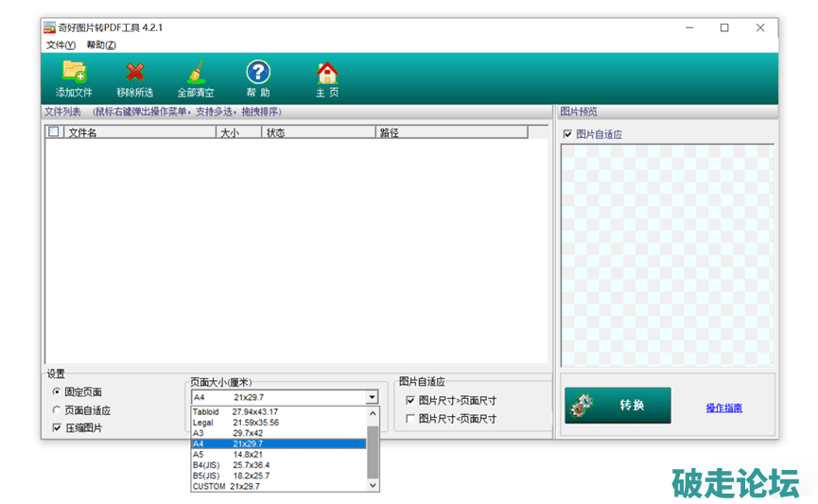818x504 pixels.
Task: Open Help (帮助) question mark icon
Action: (x=258, y=72)
